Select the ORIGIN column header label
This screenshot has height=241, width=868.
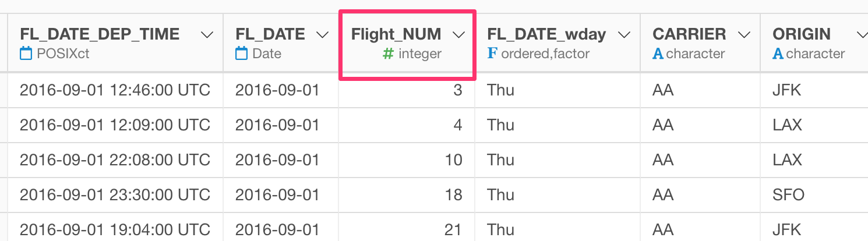pos(801,34)
